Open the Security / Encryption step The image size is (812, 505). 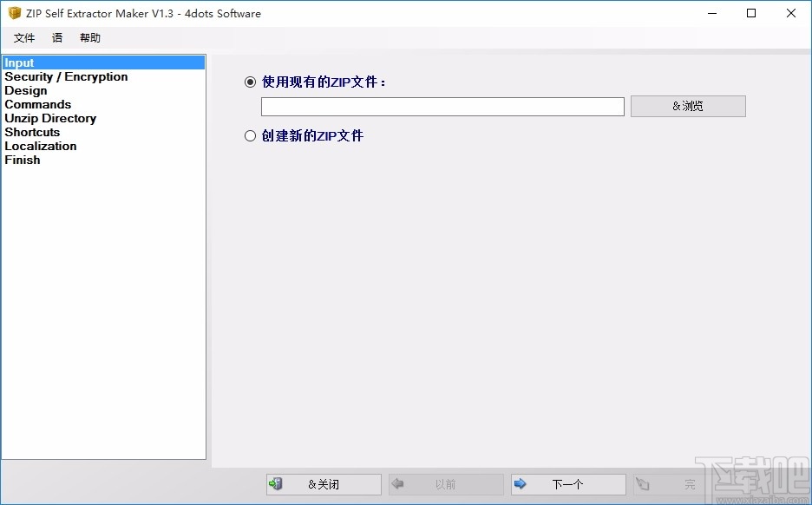[x=66, y=76]
